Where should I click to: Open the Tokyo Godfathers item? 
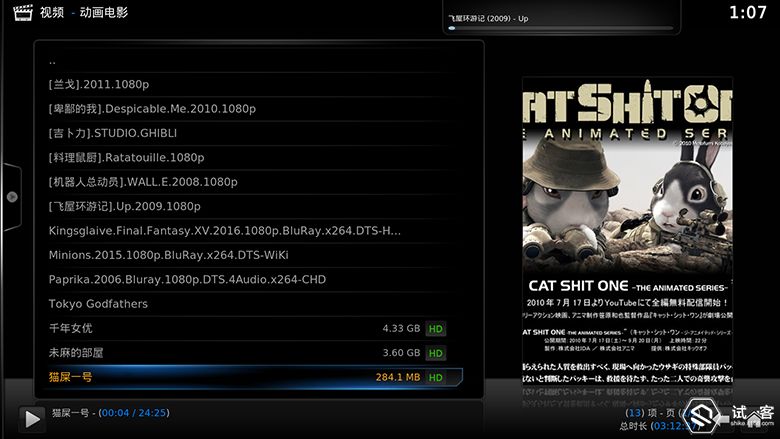98,304
